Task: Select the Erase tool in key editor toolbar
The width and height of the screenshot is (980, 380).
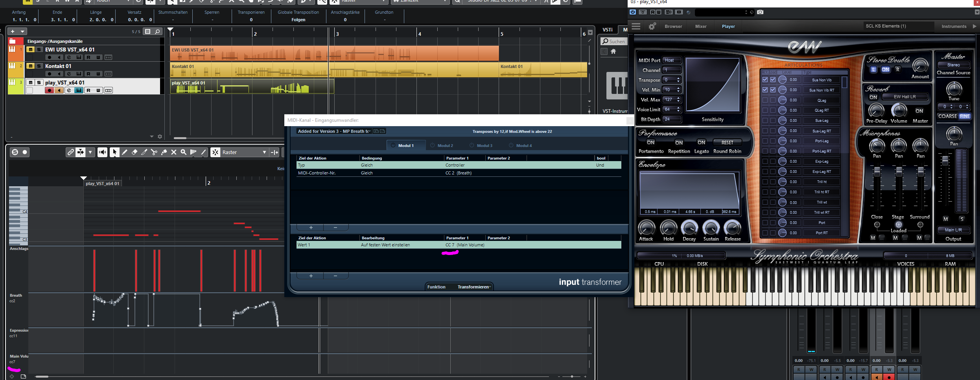Action: coord(134,152)
